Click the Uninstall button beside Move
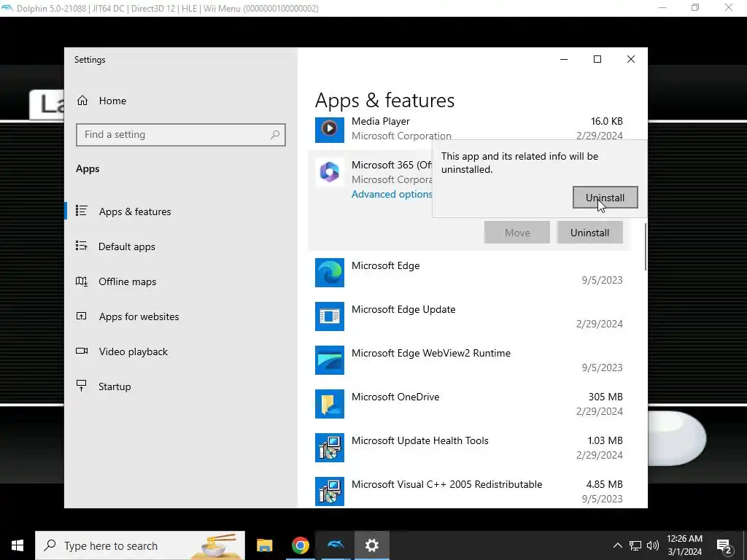Image resolution: width=747 pixels, height=560 pixels. tap(589, 233)
